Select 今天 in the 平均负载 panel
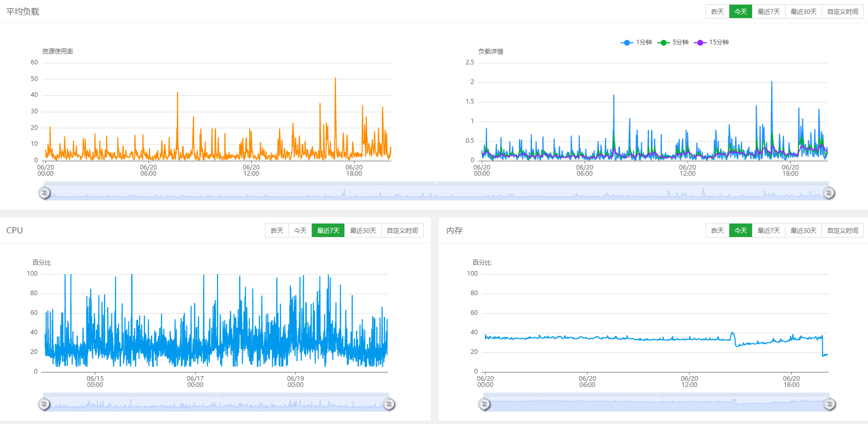868x424 pixels. tap(741, 11)
